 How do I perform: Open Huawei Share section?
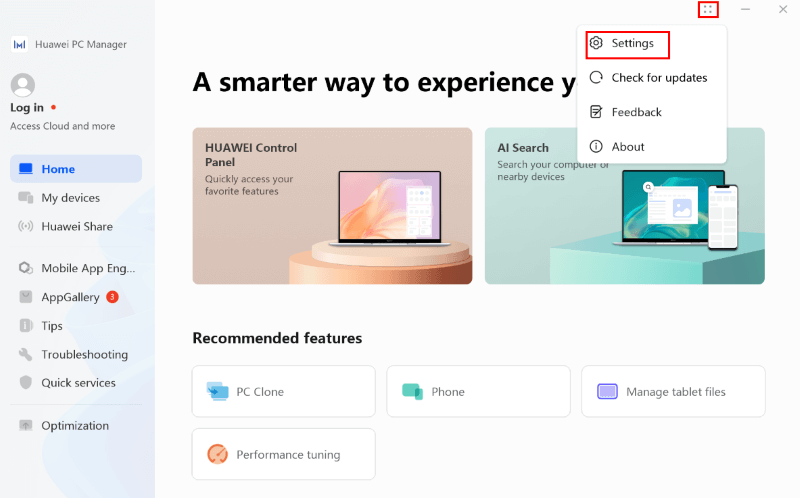76,226
